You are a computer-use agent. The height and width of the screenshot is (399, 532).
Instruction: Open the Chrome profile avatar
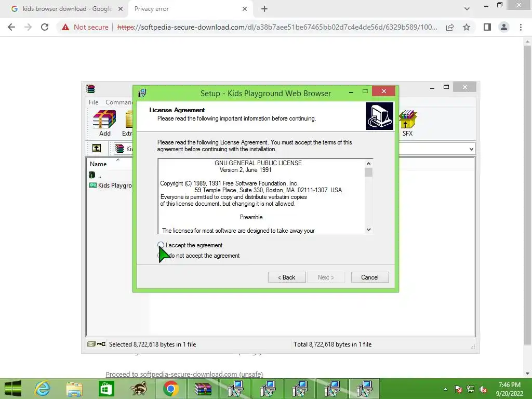coord(504,27)
